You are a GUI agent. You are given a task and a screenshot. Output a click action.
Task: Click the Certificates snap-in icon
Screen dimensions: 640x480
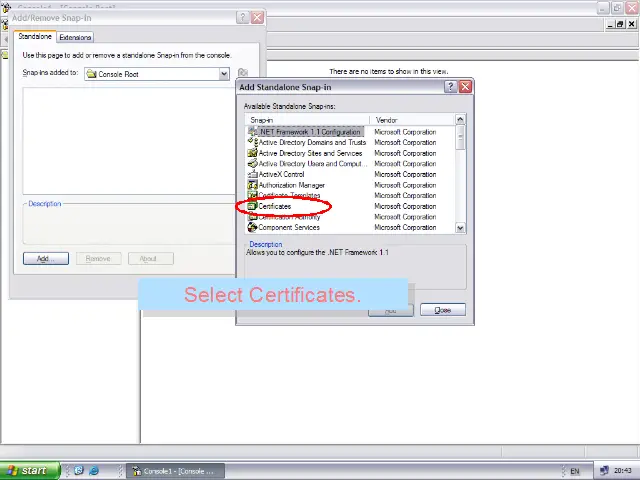tap(252, 206)
